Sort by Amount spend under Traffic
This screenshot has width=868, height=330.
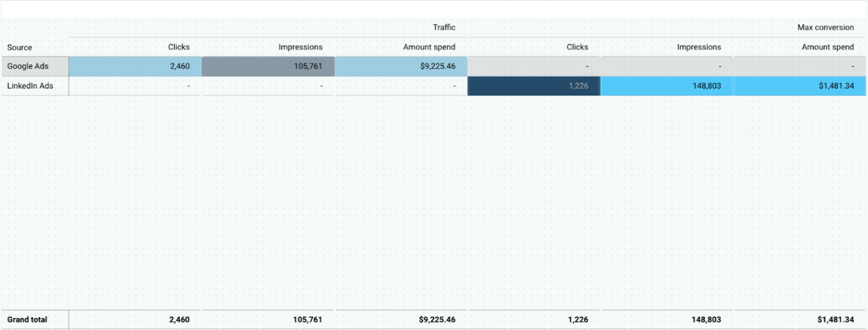tap(429, 47)
